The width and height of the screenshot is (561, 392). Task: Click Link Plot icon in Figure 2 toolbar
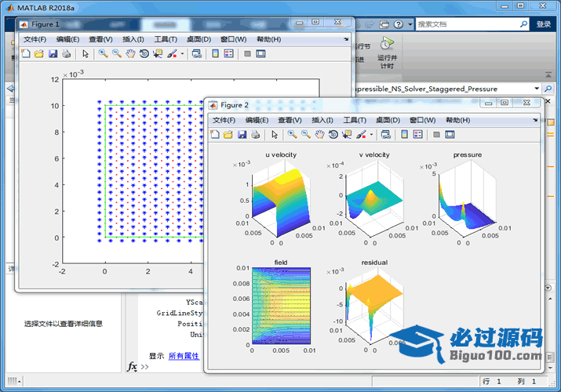[x=385, y=134]
